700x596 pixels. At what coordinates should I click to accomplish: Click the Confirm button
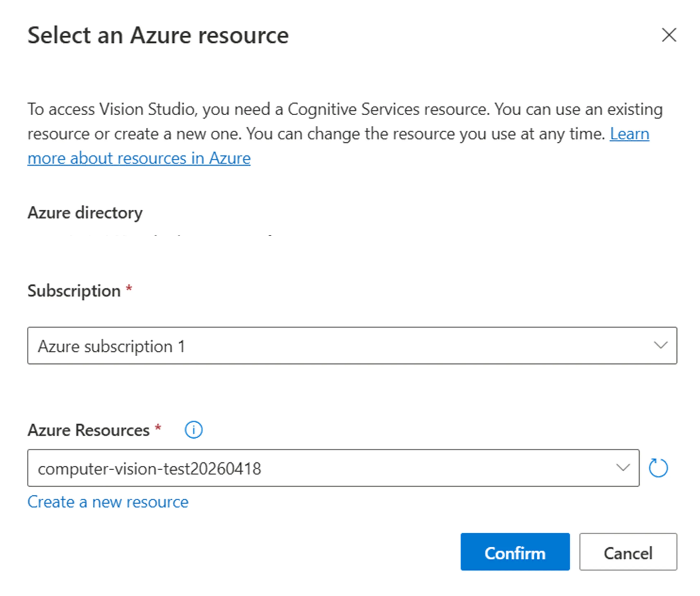515,552
